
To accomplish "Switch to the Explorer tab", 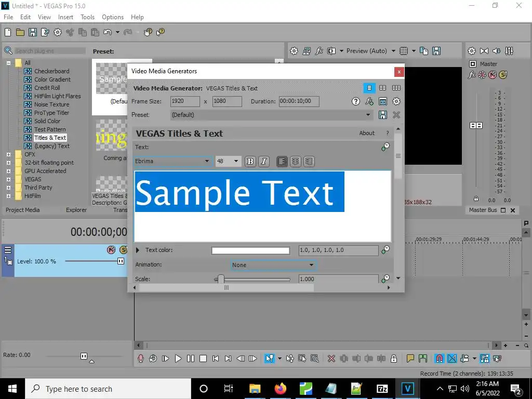I will 76,210.
